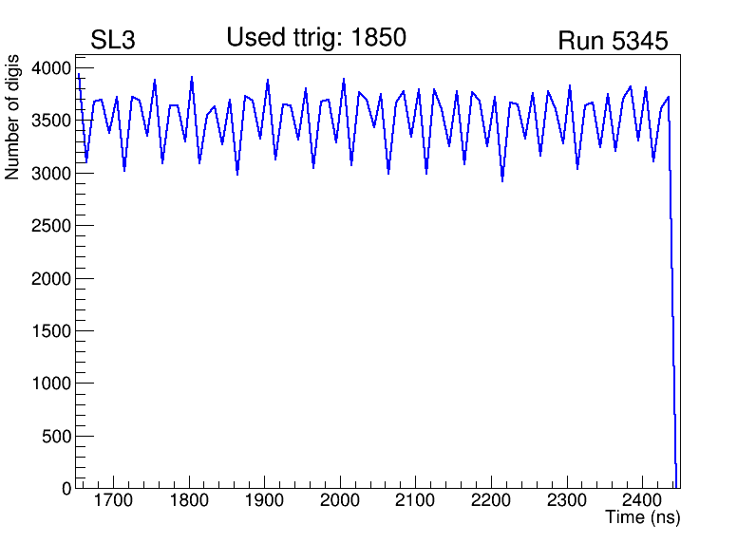This screenshot has height=543, width=756.
Task: Click the SL3 label at top left
Action: 112,41
